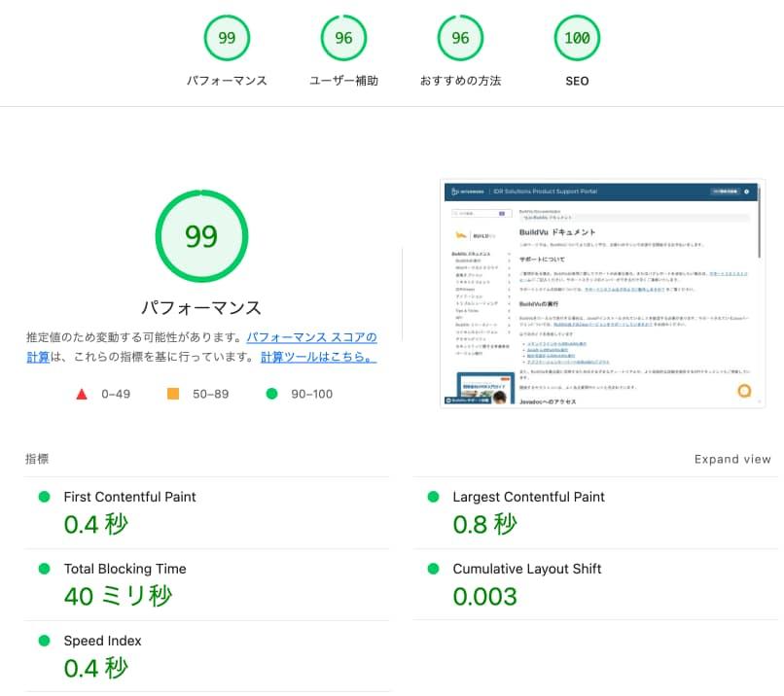784x696 pixels.
Task: Click the ユーザー補助 gauge showing 96
Action: coord(342,38)
